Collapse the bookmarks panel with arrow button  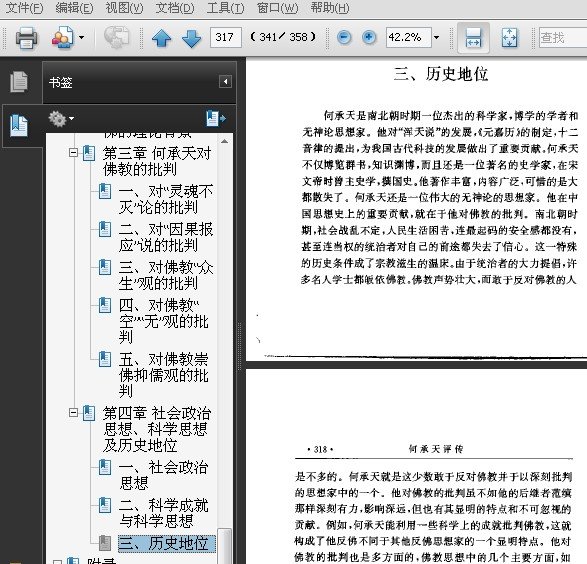(x=225, y=82)
